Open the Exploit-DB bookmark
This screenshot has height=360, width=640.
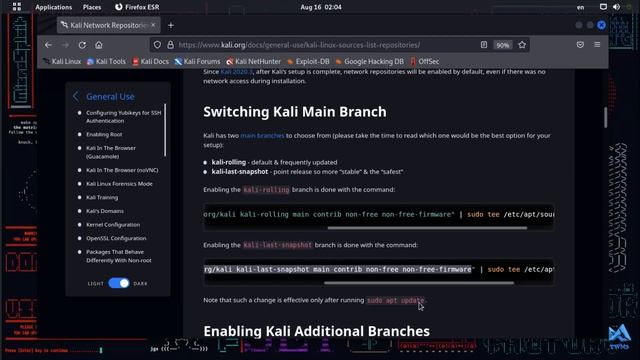[308, 62]
